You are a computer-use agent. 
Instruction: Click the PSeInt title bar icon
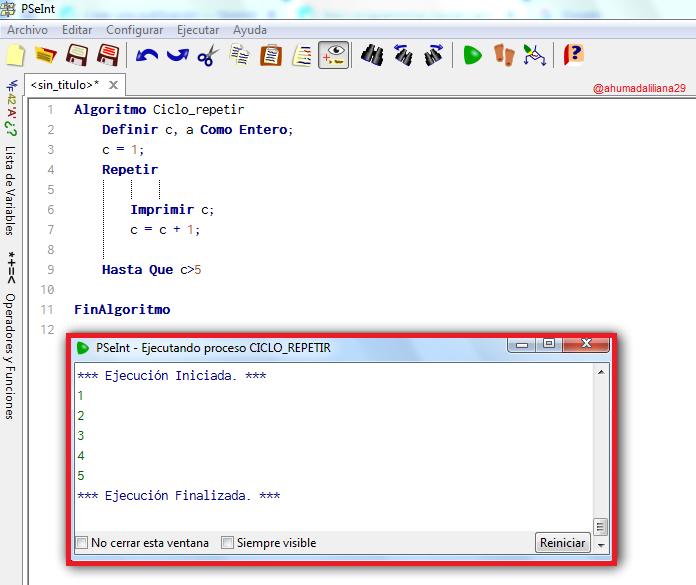(x=8, y=9)
